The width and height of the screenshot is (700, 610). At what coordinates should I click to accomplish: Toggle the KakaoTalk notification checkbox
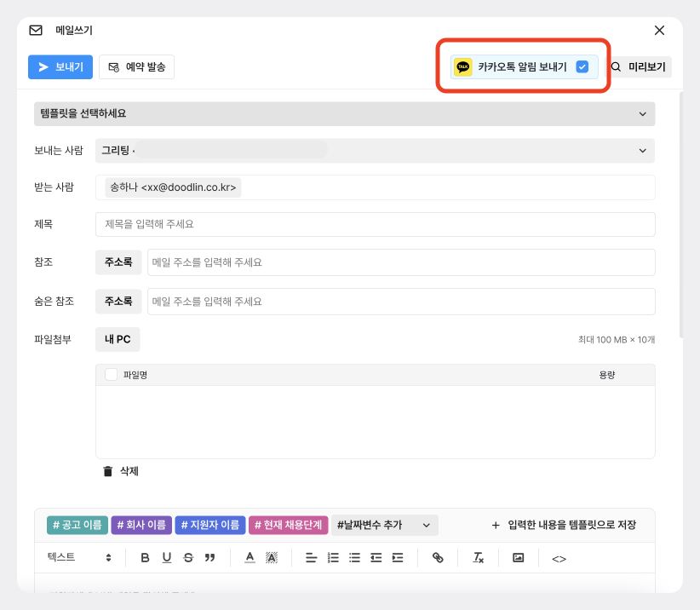(582, 66)
